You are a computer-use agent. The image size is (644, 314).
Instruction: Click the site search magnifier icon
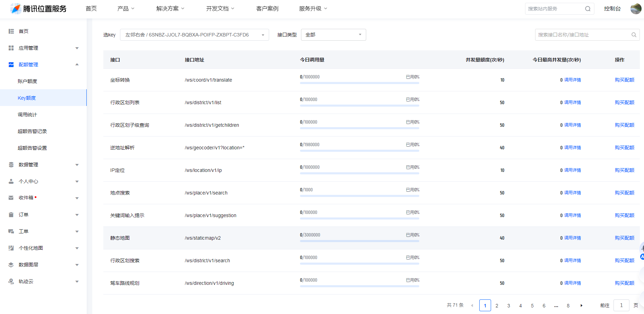(588, 9)
